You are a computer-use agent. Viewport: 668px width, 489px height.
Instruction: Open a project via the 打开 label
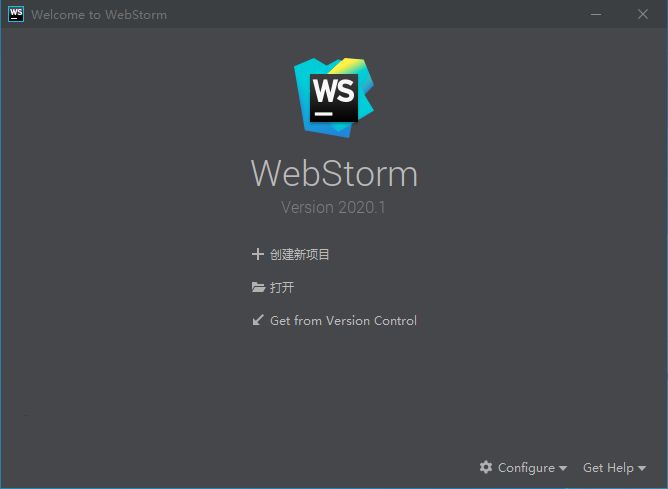point(282,287)
